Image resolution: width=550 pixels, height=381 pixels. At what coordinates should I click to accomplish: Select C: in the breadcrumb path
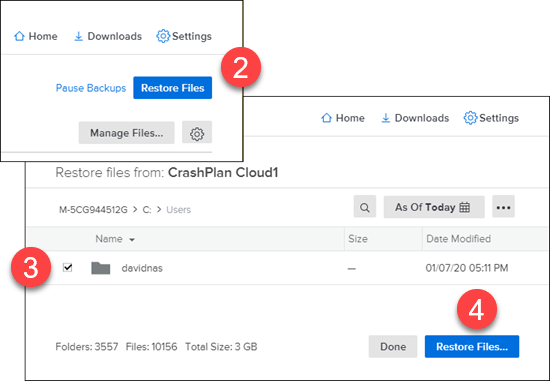point(147,210)
